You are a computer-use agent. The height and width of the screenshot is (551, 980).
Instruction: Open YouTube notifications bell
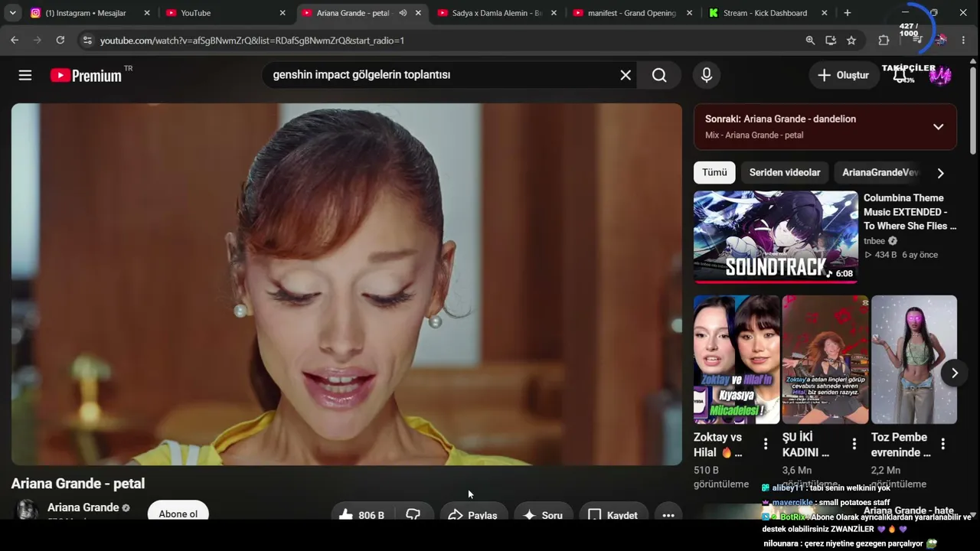click(x=901, y=75)
